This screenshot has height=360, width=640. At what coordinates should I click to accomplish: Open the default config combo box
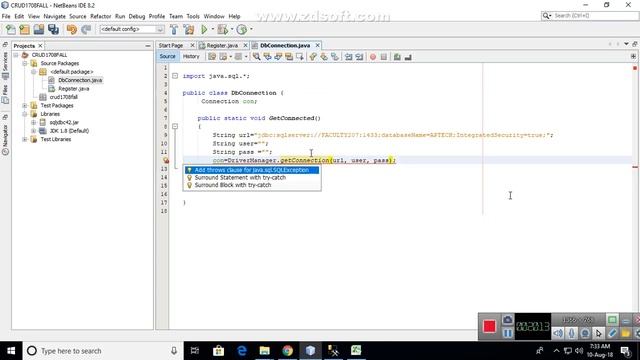[x=132, y=29]
